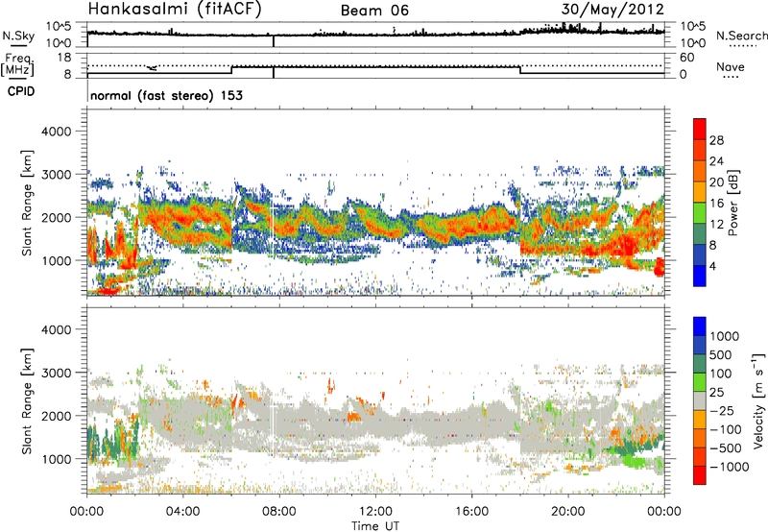Click the power panel 'Slant Range [km]' label
Image resolution: width=768 pixels, height=532 pixels.
pyautogui.click(x=27, y=203)
